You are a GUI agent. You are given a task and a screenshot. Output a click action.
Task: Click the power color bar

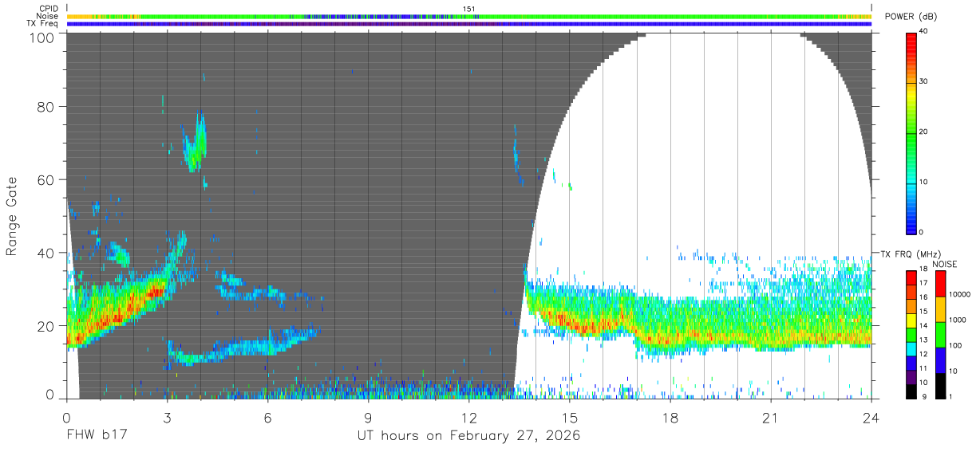click(x=911, y=132)
